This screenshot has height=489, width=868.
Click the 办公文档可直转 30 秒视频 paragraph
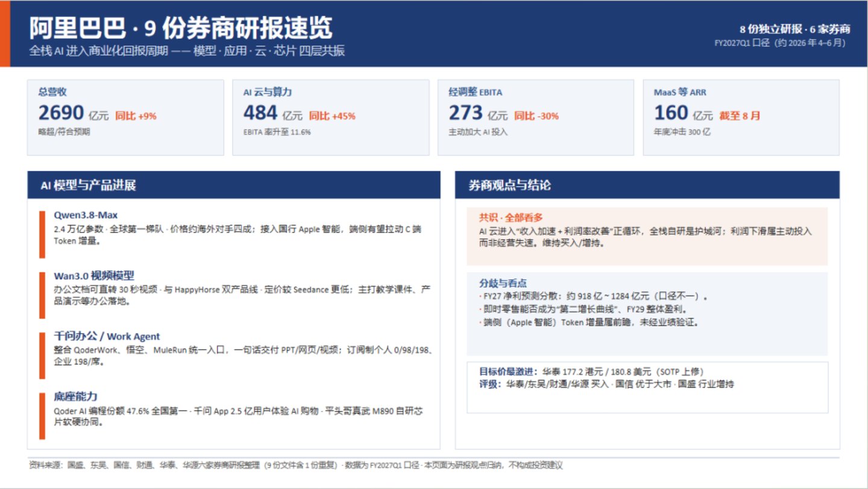point(242,296)
